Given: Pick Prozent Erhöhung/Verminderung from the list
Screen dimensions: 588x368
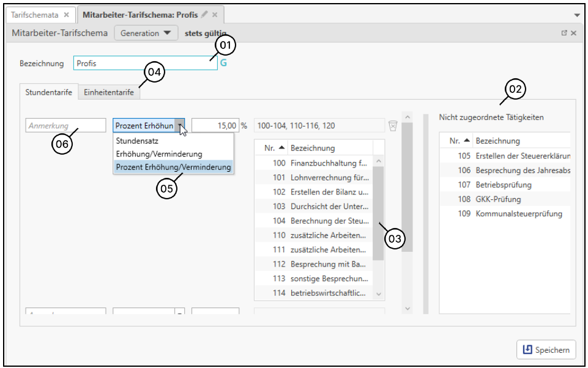Looking at the screenshot, I should coord(173,167).
